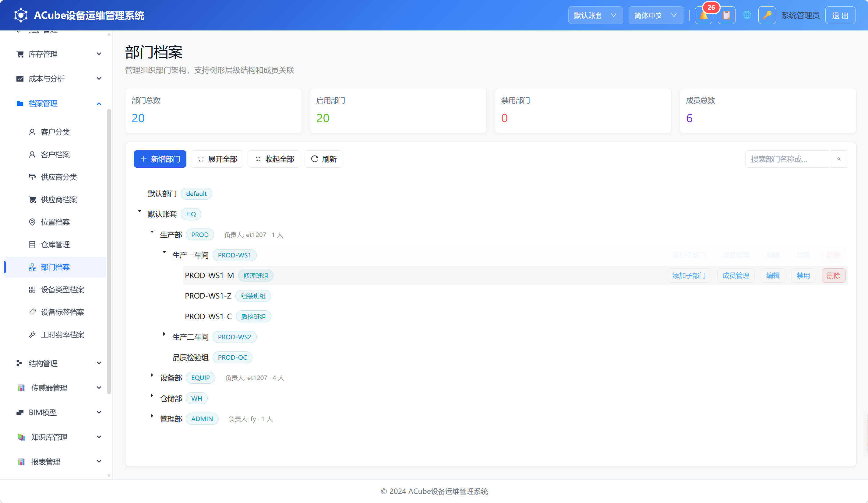Open 位置档案 in sidebar
The width and height of the screenshot is (868, 503).
click(x=55, y=222)
